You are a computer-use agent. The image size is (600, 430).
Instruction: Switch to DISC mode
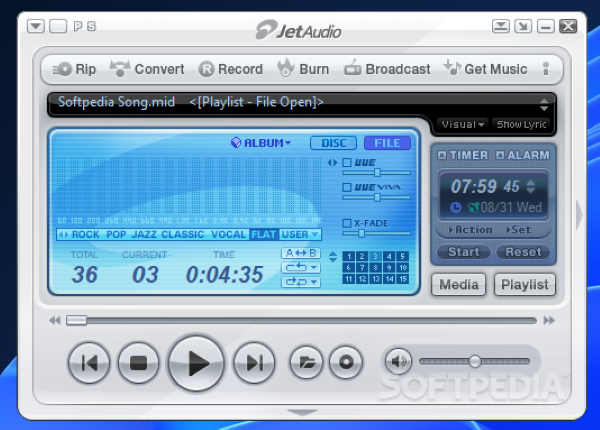click(333, 143)
